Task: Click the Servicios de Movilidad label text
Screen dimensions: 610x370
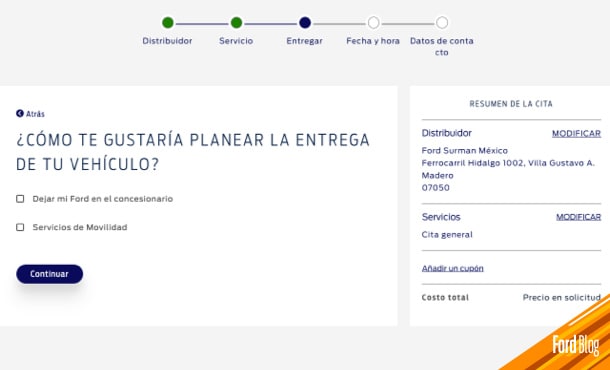Action: [80, 227]
